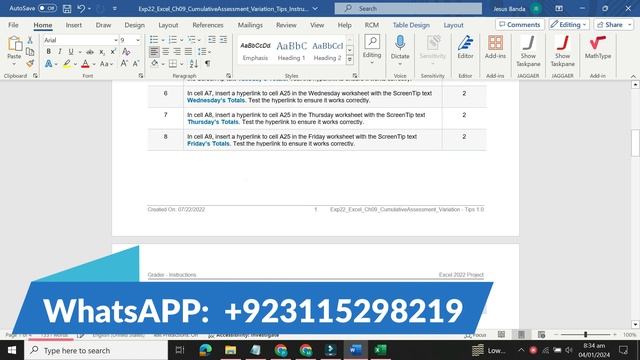The height and width of the screenshot is (360, 640).
Task: Open the Editing mode dropdown
Action: pos(569,24)
